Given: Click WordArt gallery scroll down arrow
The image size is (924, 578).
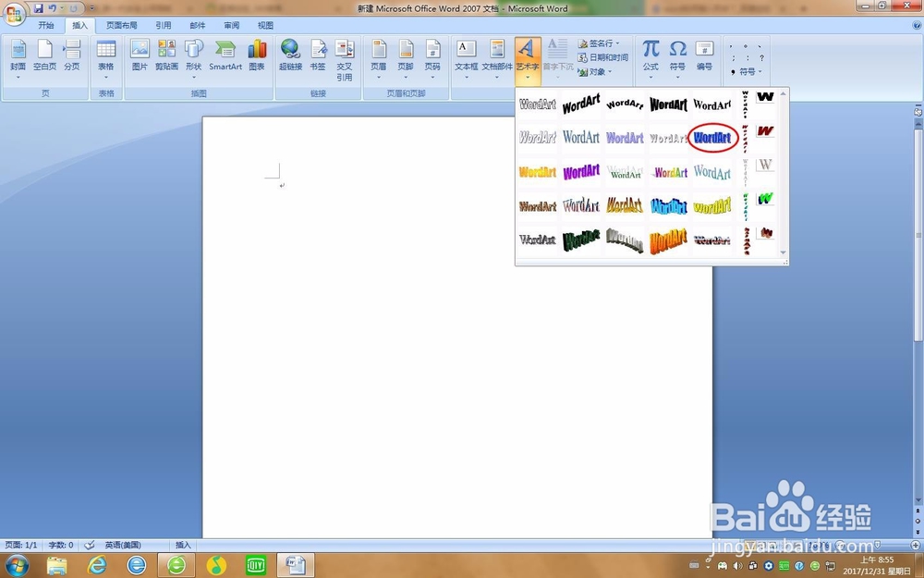Looking at the screenshot, I should pyautogui.click(x=784, y=252).
